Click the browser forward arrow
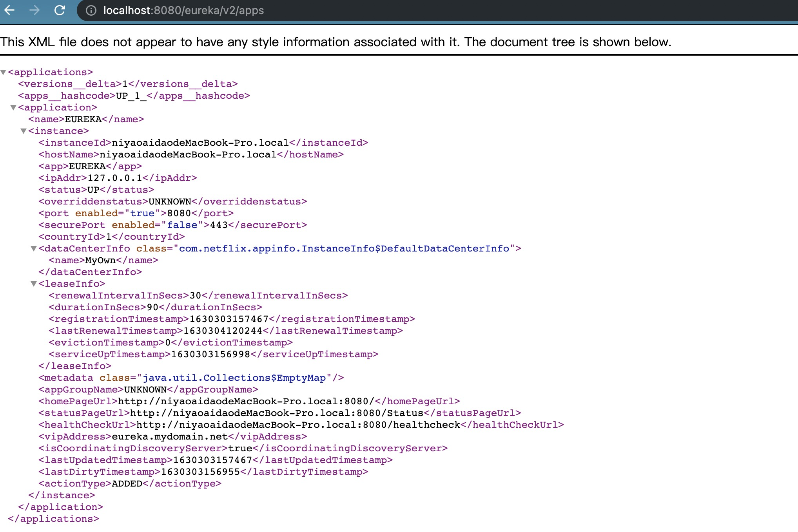The image size is (798, 532). point(34,10)
